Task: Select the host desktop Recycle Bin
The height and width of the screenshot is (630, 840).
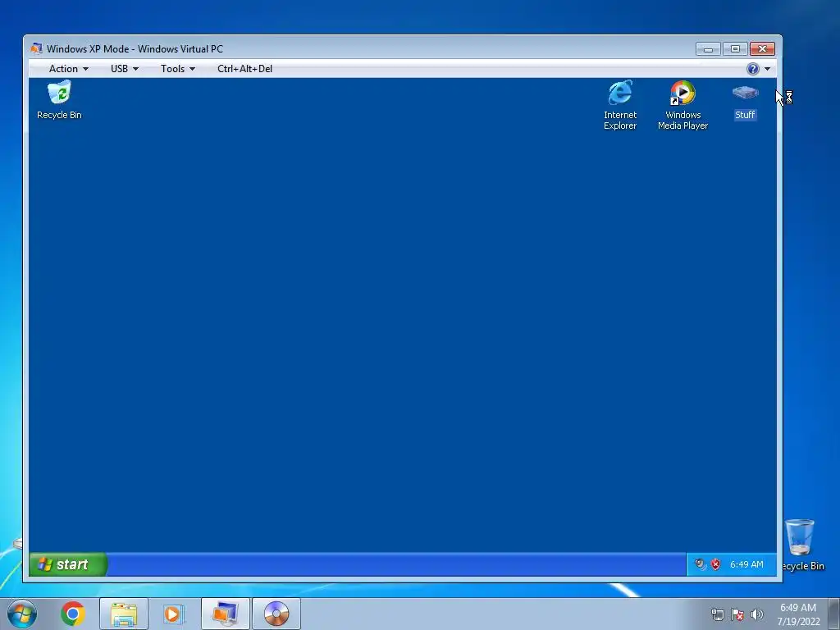Action: pyautogui.click(x=801, y=545)
